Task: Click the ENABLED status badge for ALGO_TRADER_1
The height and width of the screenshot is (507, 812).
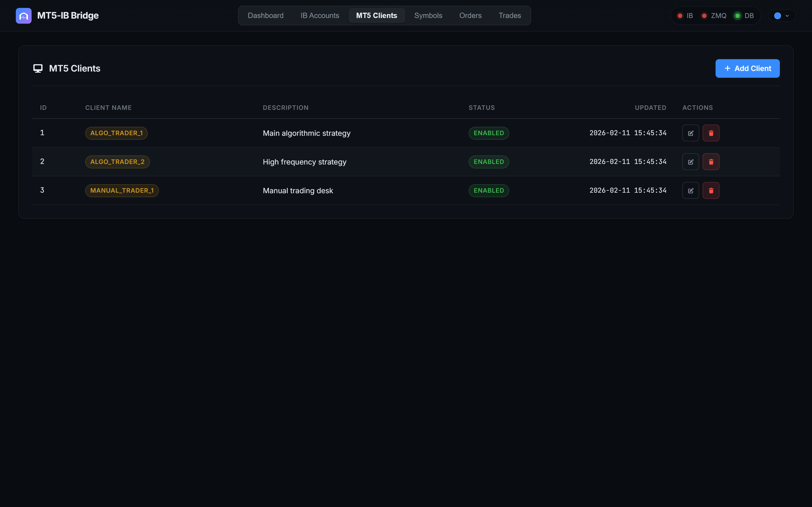Action: [x=488, y=133]
